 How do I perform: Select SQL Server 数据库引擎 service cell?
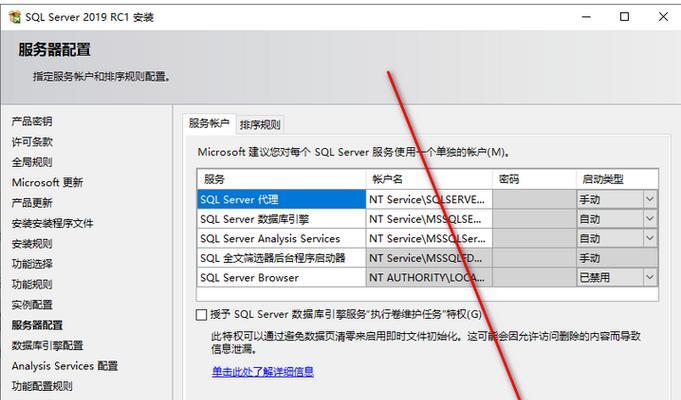pos(281,219)
